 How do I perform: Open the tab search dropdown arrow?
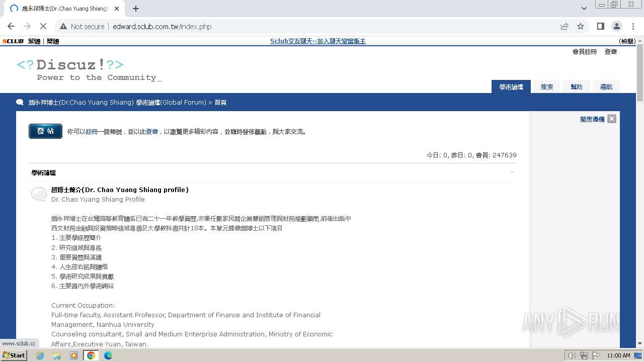pyautogui.click(x=584, y=9)
